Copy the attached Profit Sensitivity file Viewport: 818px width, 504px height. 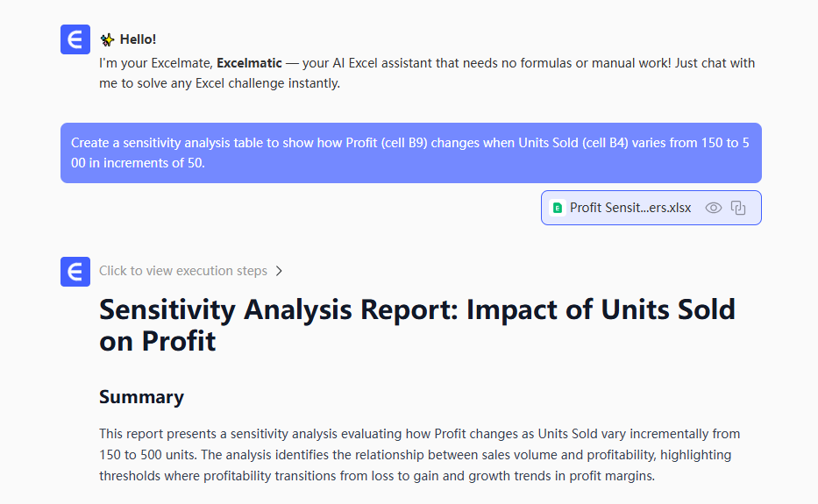[x=738, y=208]
